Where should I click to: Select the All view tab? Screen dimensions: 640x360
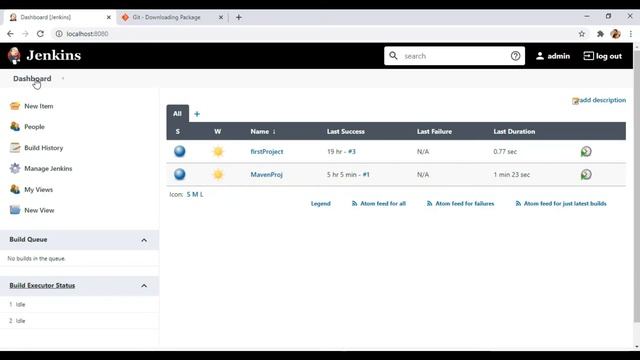(177, 113)
